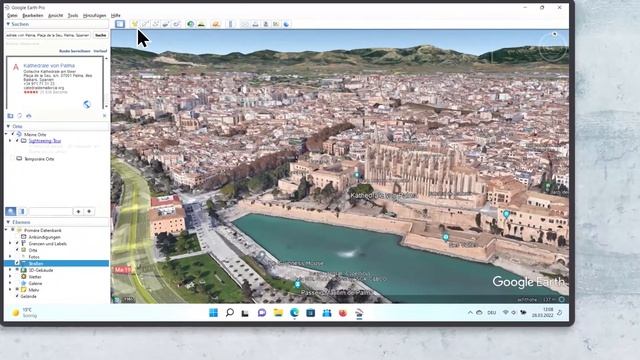Viewport: 640px width, 360px height.
Task: Click the blue globe icon in search result
Action: coord(87,104)
